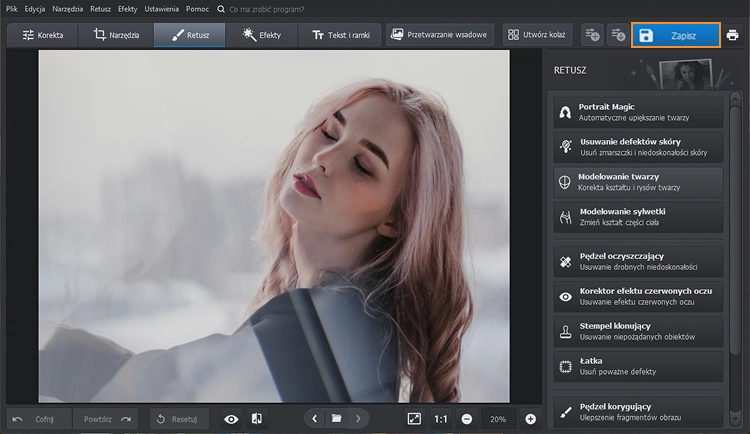Open the Retusz menu in menu bar
Image resolution: width=750 pixels, height=434 pixels.
coord(100,8)
